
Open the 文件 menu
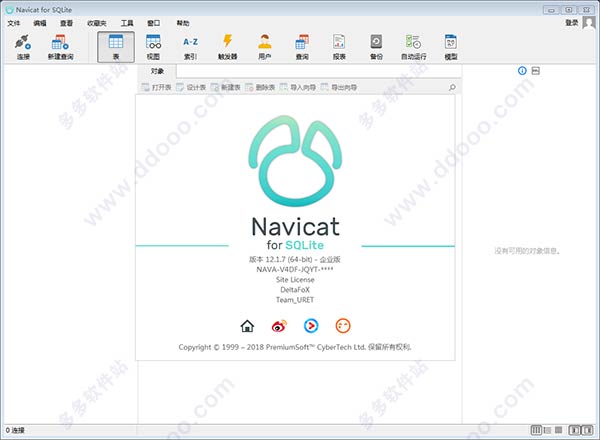pos(13,23)
